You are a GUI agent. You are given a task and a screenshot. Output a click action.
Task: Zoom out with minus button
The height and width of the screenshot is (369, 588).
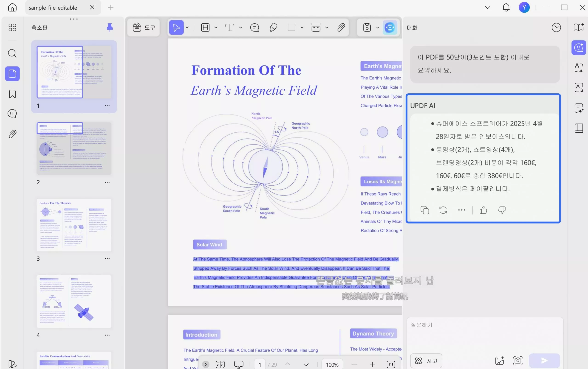[354, 364]
